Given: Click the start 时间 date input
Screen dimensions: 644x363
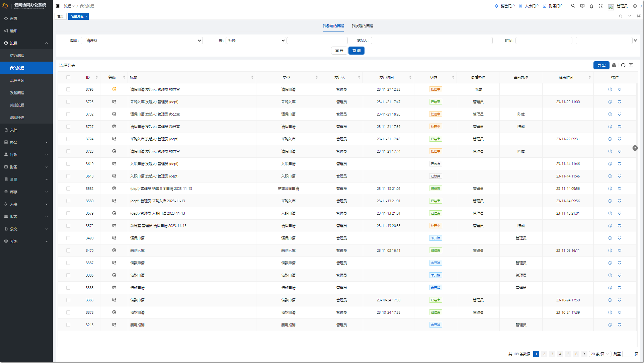Looking at the screenshot, I should [x=544, y=41].
